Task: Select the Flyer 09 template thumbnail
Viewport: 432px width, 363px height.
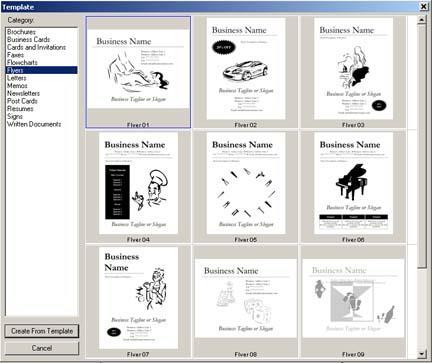Action: coord(353,301)
